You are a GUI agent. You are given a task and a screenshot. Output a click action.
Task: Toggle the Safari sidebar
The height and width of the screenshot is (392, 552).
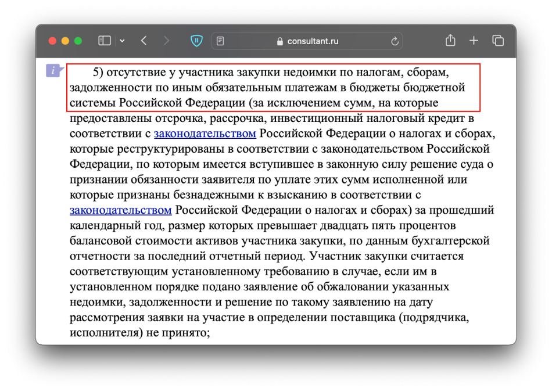[104, 41]
